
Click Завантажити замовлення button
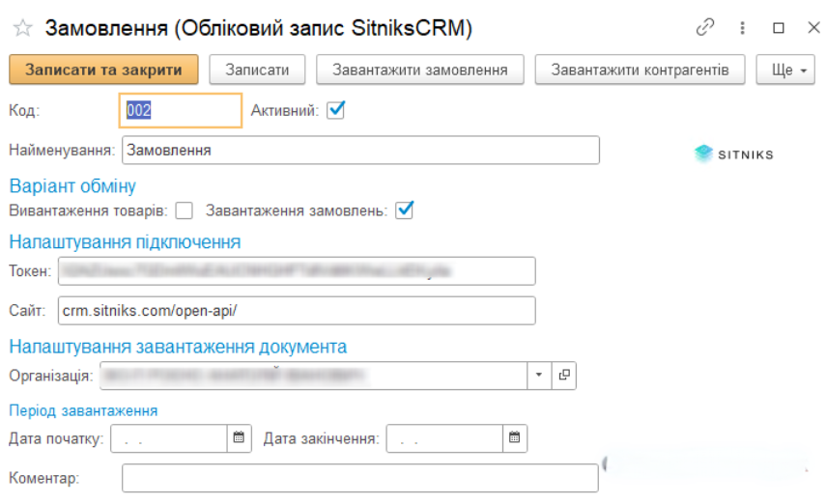(x=420, y=70)
